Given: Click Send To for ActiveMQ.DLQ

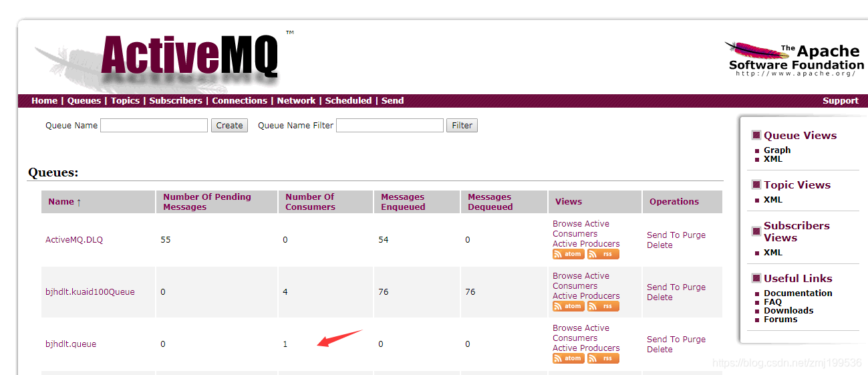Looking at the screenshot, I should pyautogui.click(x=664, y=235).
